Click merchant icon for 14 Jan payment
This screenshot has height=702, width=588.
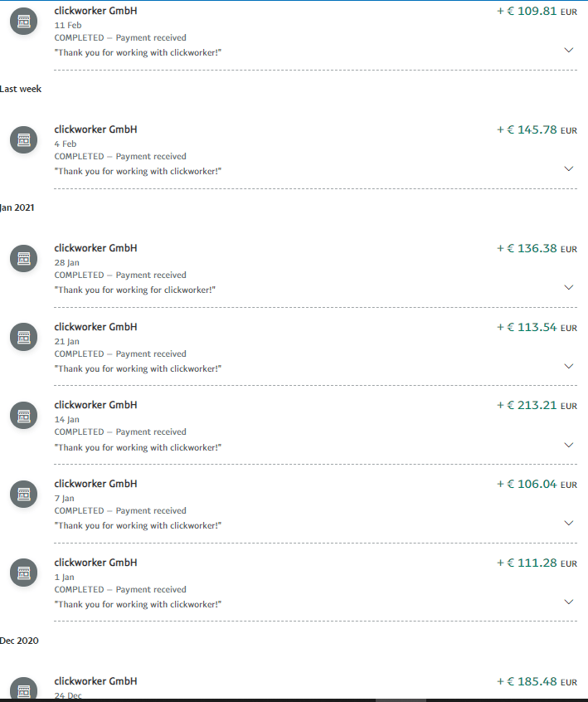(24, 416)
